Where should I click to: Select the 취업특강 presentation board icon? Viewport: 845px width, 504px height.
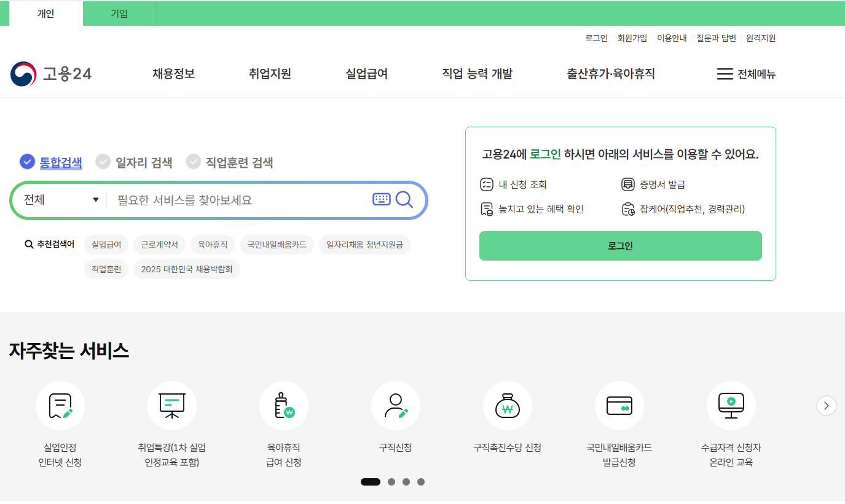coord(171,405)
